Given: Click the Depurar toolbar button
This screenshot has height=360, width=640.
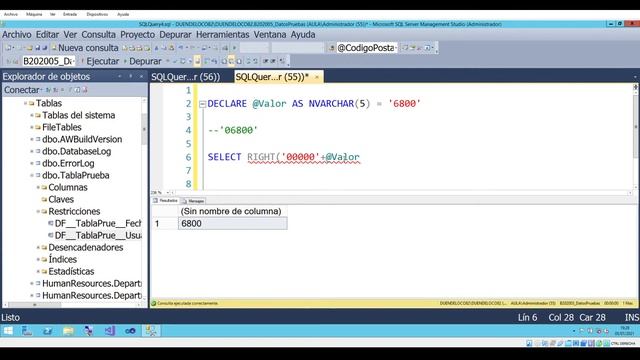Looking at the screenshot, I should [143, 61].
